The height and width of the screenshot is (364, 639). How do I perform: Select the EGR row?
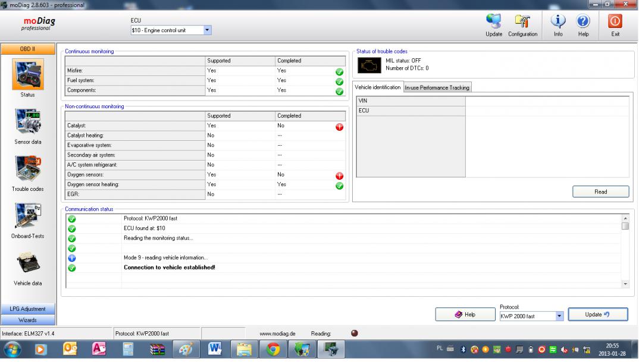tap(205, 194)
